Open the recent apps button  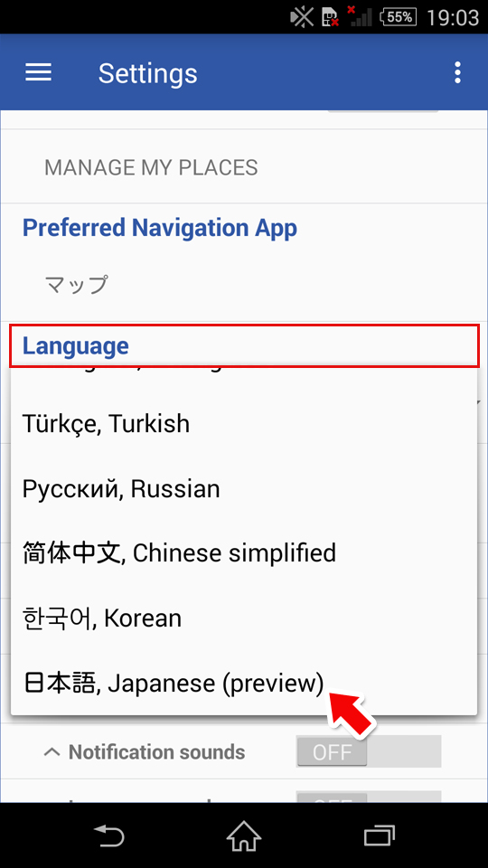[x=379, y=835]
